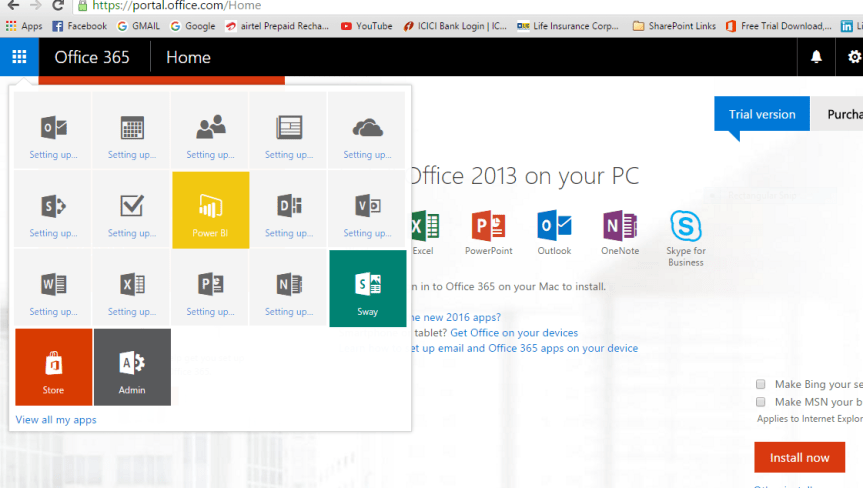
Task: Open the settings gear in header
Action: 853,57
